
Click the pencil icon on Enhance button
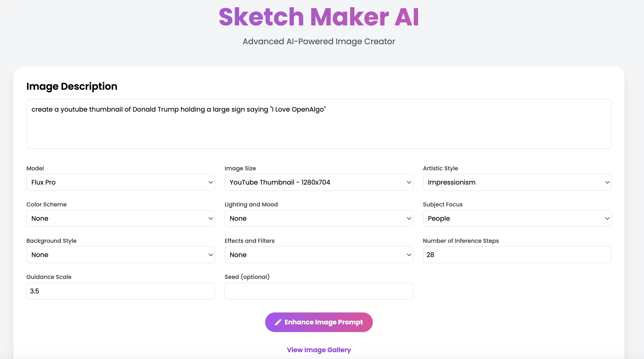pyautogui.click(x=278, y=322)
